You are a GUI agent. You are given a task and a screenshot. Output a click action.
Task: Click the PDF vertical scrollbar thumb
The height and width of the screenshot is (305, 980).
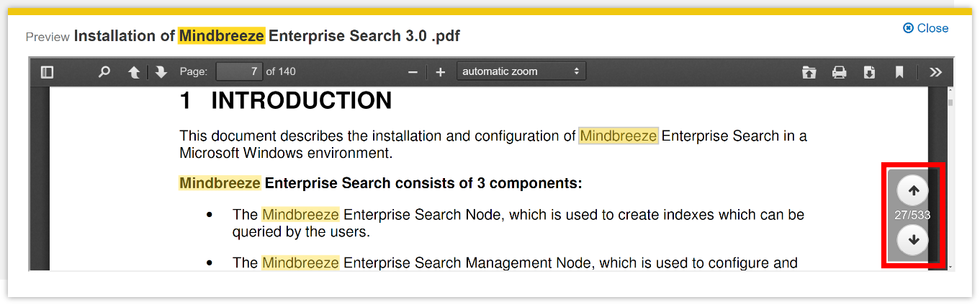[950, 103]
